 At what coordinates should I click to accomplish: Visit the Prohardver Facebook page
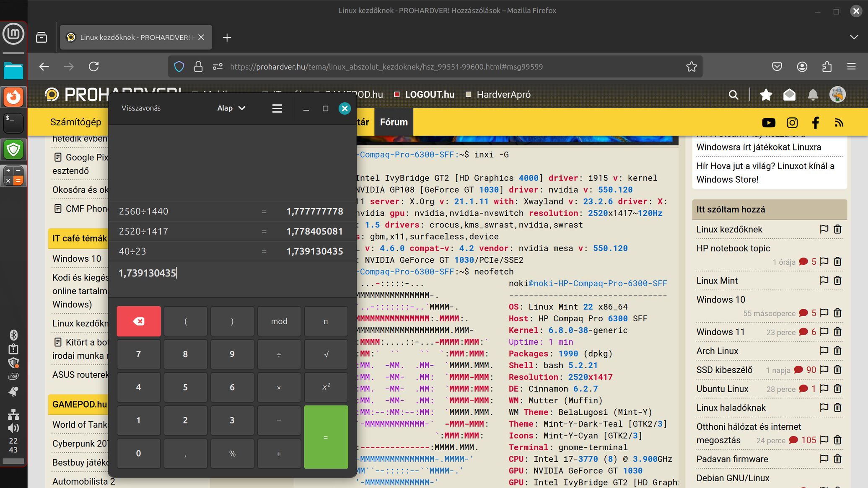click(815, 123)
